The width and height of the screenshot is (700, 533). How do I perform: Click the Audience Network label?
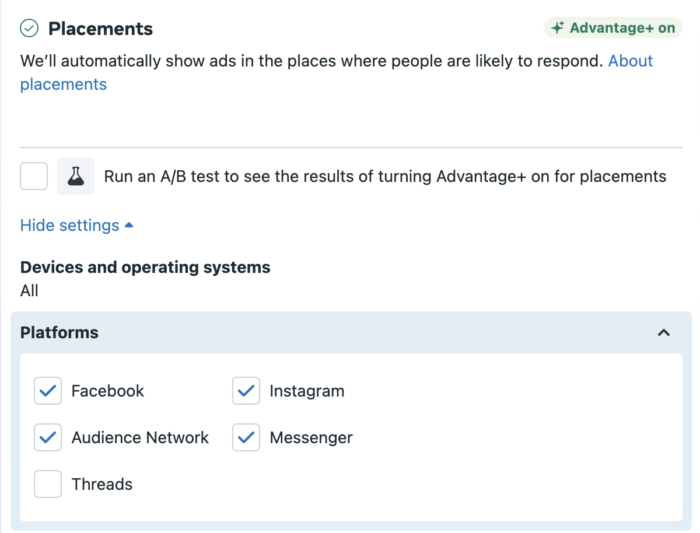pos(140,437)
